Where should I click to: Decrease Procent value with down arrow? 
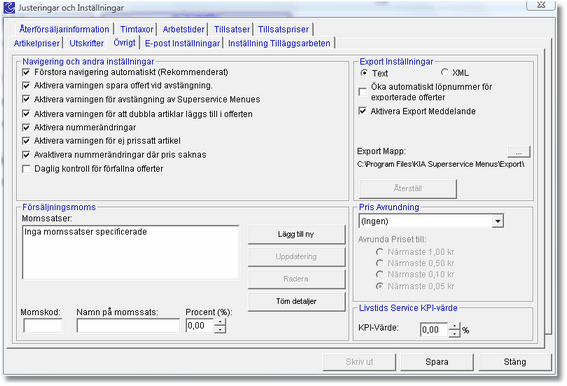(219, 329)
